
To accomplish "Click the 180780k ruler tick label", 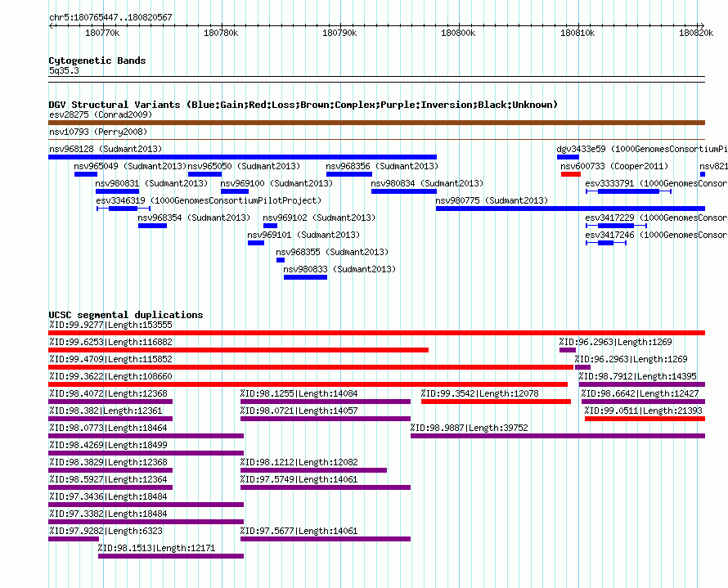I will point(221,33).
